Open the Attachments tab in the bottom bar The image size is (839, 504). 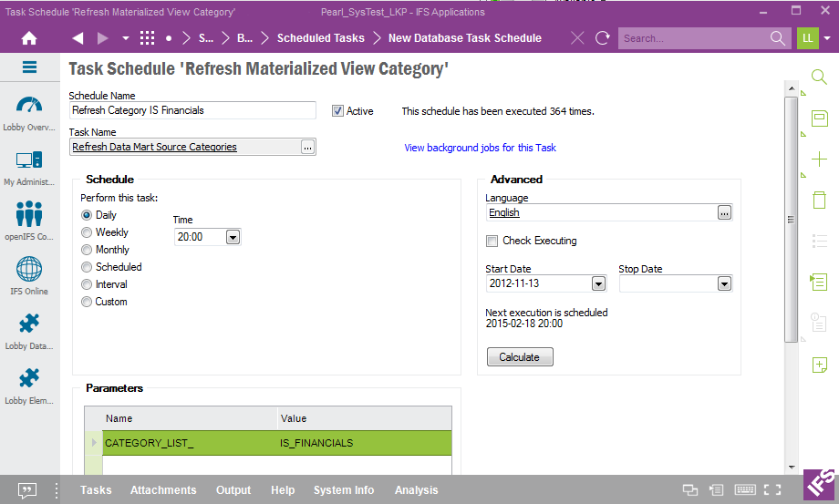(x=163, y=490)
